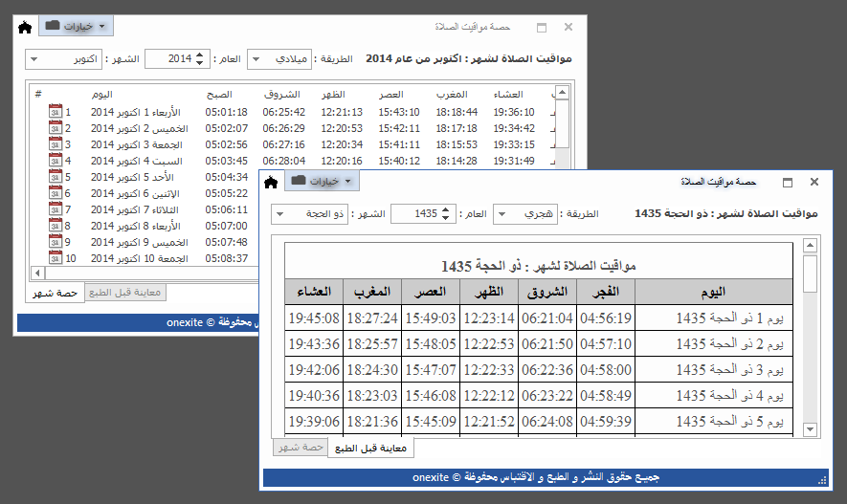This screenshot has width=847, height=504.
Task: Click the اليوم column header in back window
Action: [x=102, y=95]
